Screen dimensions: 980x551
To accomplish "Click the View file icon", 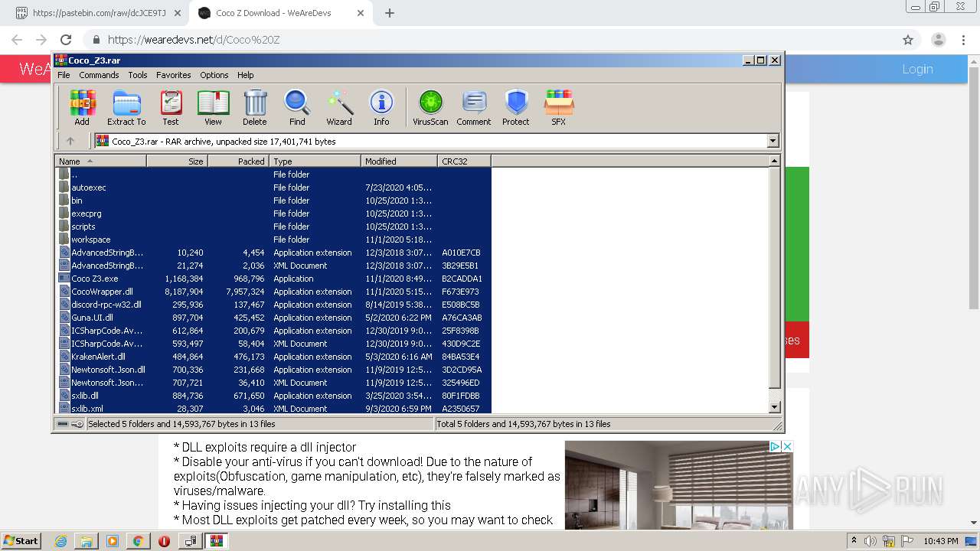I will pos(213,108).
